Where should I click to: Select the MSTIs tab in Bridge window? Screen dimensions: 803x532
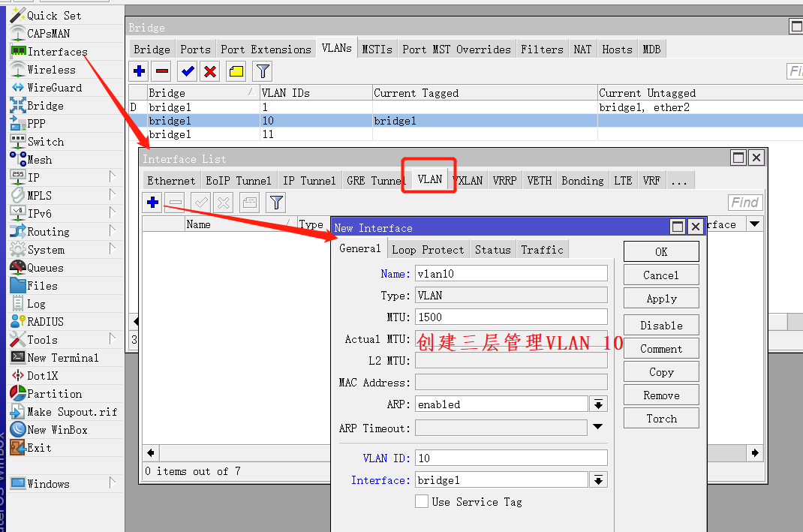tap(377, 50)
